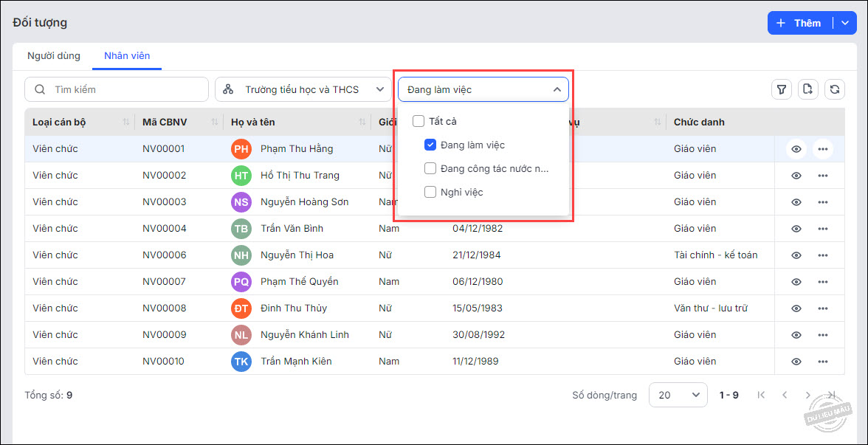Sort by Mã CBNV column sort icon
Screen dimensions: 868x445
click(x=214, y=122)
